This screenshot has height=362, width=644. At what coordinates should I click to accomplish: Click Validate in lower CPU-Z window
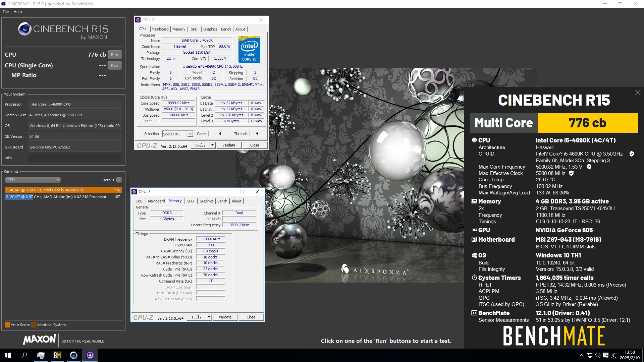click(x=225, y=317)
